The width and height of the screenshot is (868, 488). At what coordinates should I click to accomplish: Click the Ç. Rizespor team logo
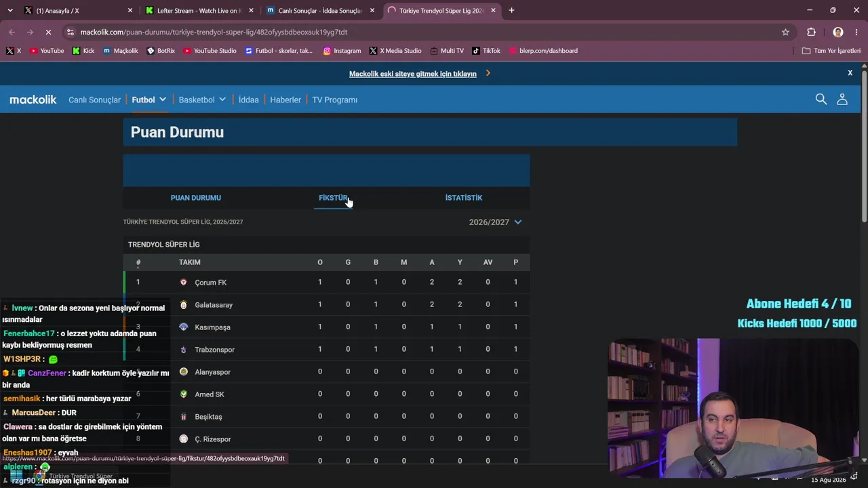[x=183, y=439]
